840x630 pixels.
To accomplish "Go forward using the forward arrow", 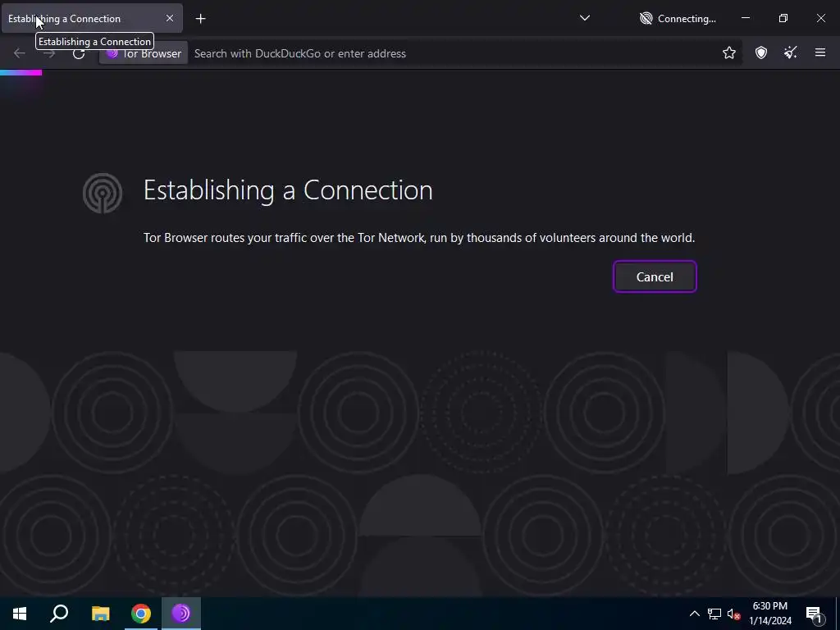I will [49, 53].
